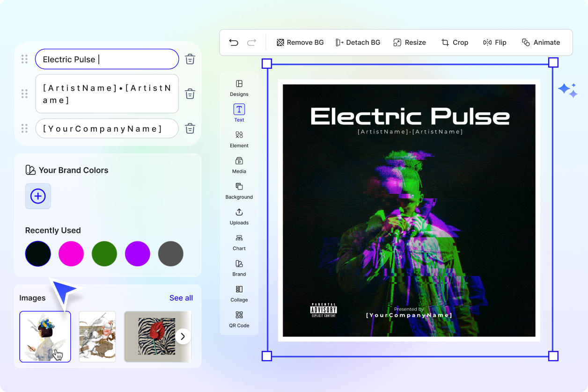Click the Parental Advisory label on poster
The width and height of the screenshot is (588, 392).
tap(323, 310)
